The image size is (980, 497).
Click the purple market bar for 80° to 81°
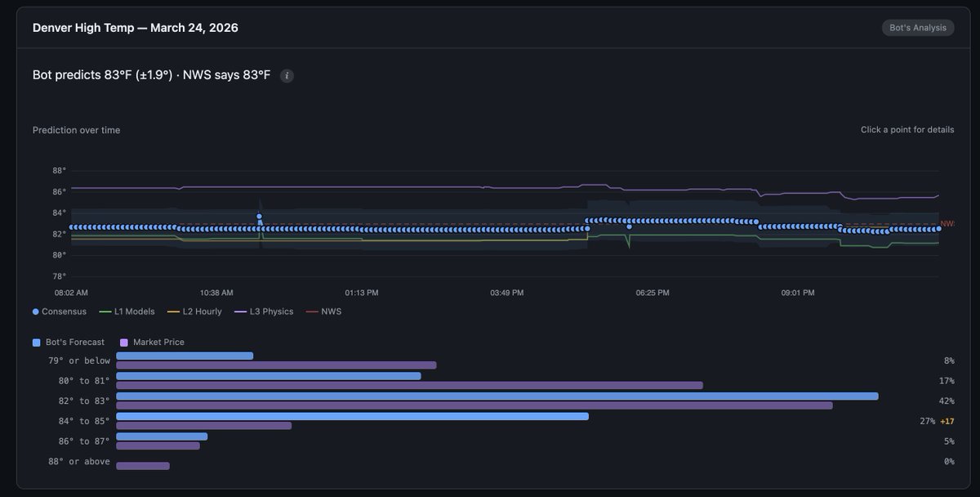tap(410, 385)
